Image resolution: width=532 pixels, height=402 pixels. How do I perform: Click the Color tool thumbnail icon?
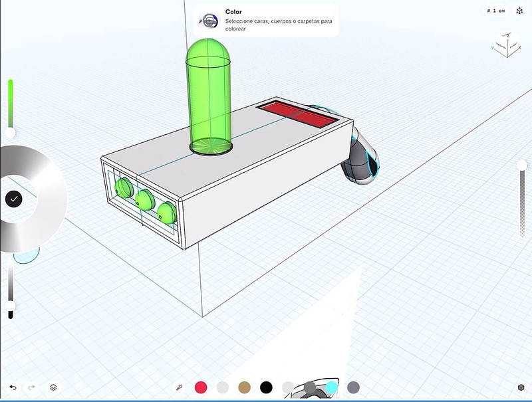209,21
